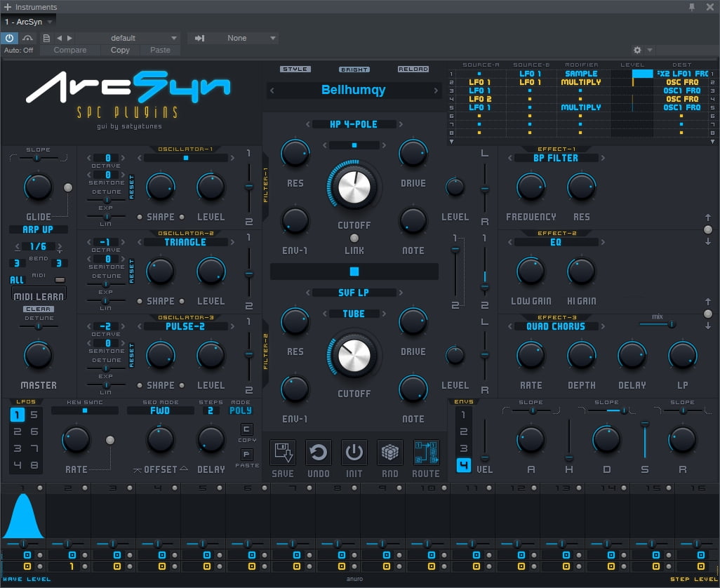Open the SVF LP filter type selector
This screenshot has height=588, width=720.
[x=354, y=293]
